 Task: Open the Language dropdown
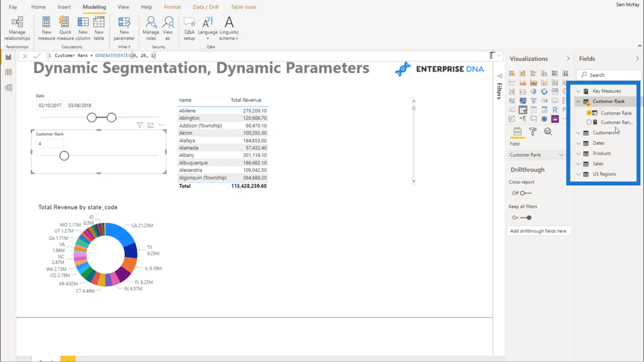[208, 29]
